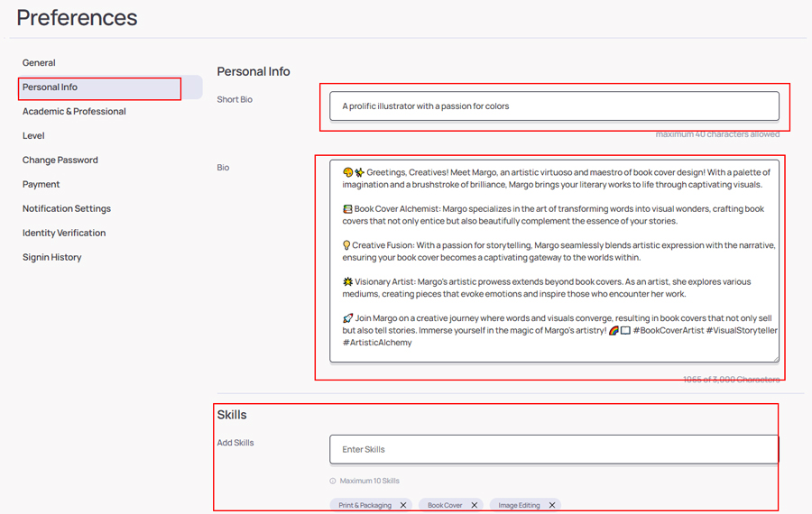The image size is (812, 514).
Task: Open the Level section
Action: click(33, 136)
